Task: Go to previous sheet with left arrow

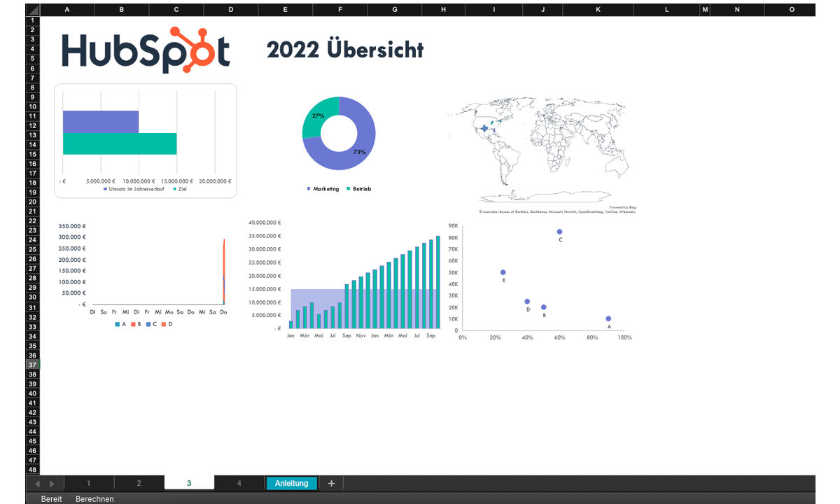Action: pos(38,483)
